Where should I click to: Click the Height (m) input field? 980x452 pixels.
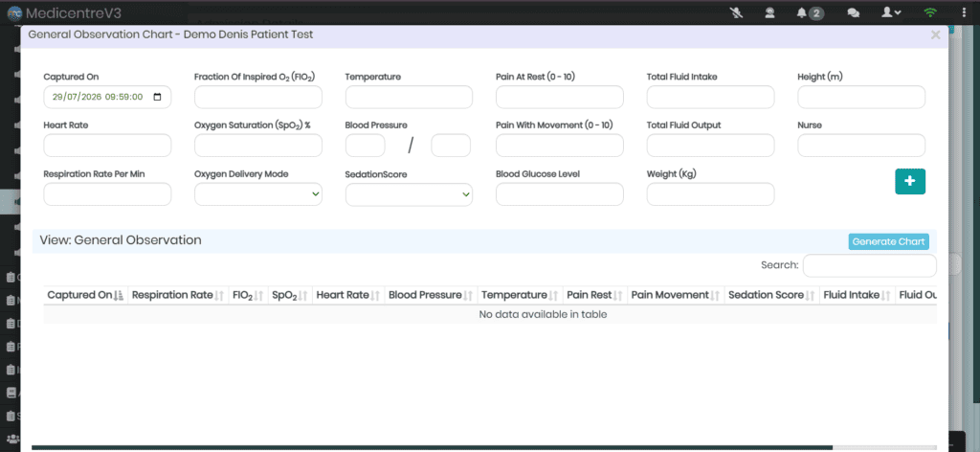pos(861,97)
